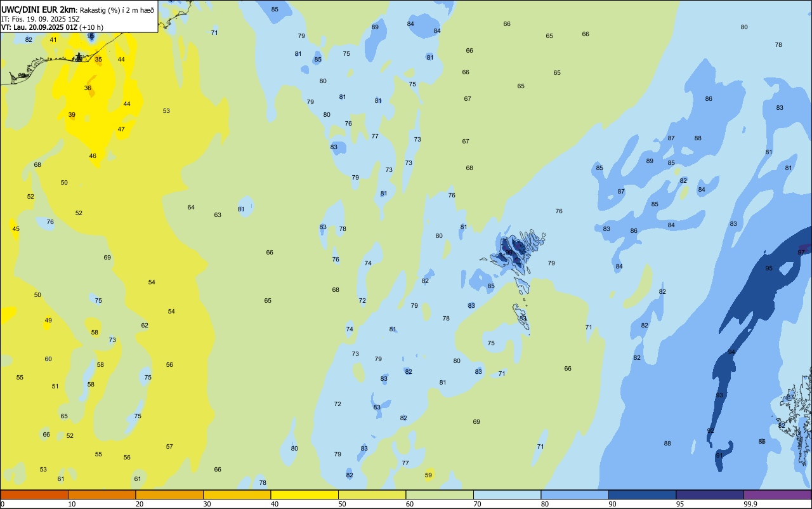
Task: Click the map value 57
Action: click(x=169, y=447)
